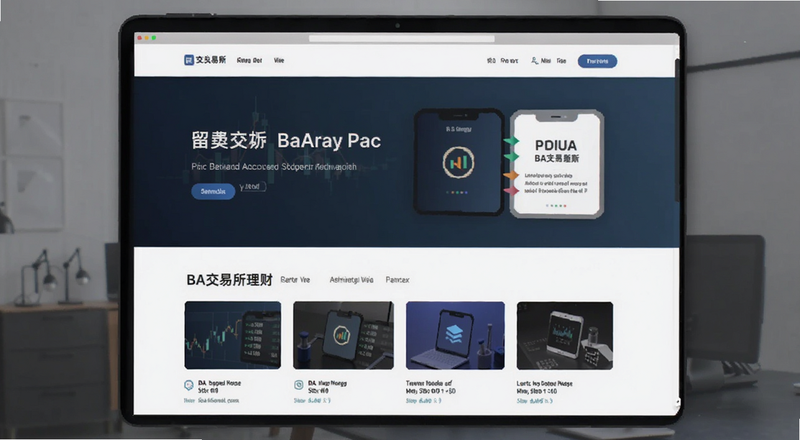Click the small icon left of 'Pe nrt'
The image size is (800, 440).
click(x=491, y=61)
